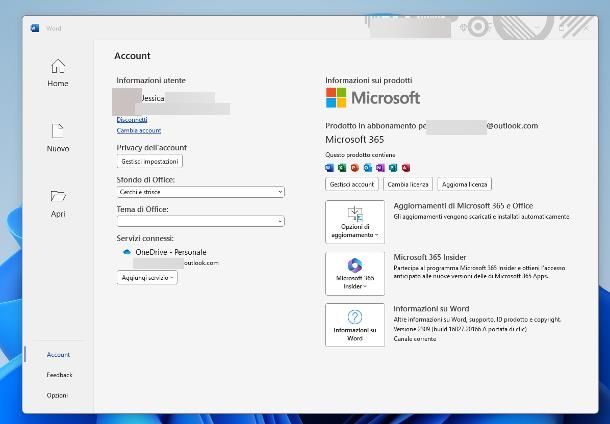Click the Word logo in title bar

click(x=35, y=28)
